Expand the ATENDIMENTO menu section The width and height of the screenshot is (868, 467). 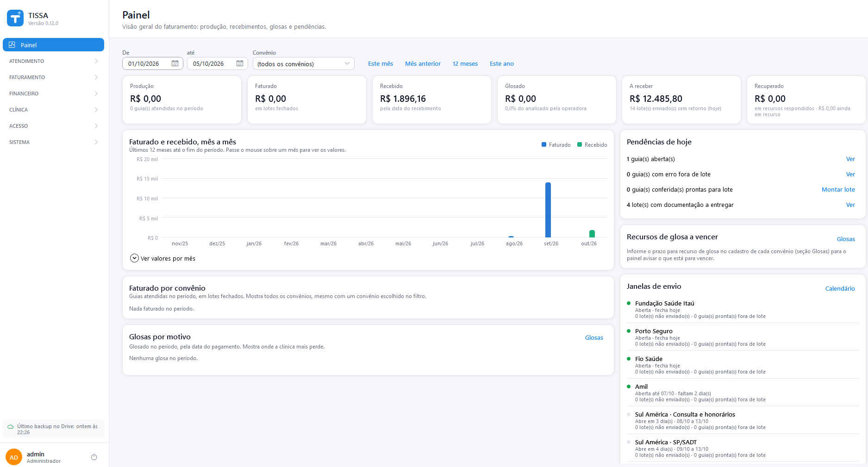click(53, 61)
